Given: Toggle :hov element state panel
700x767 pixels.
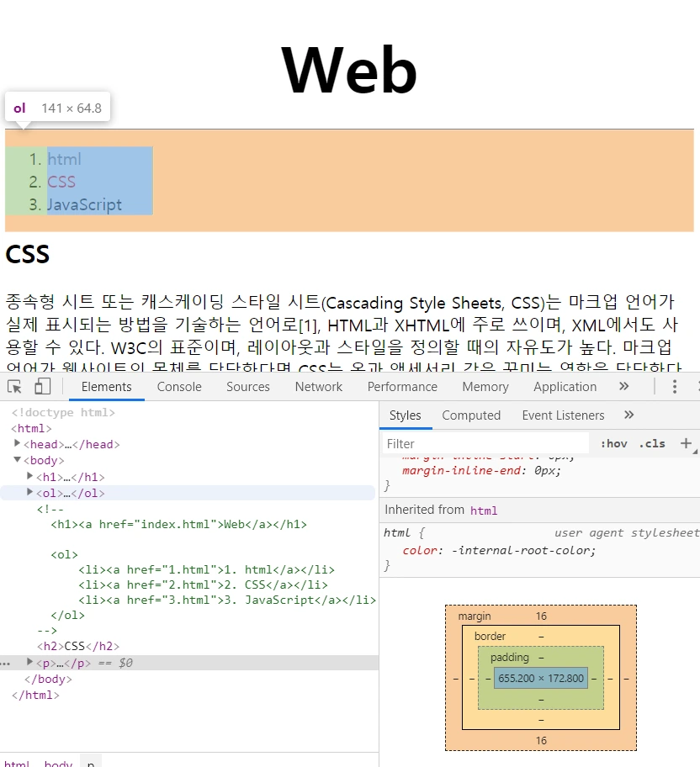Looking at the screenshot, I should [614, 444].
